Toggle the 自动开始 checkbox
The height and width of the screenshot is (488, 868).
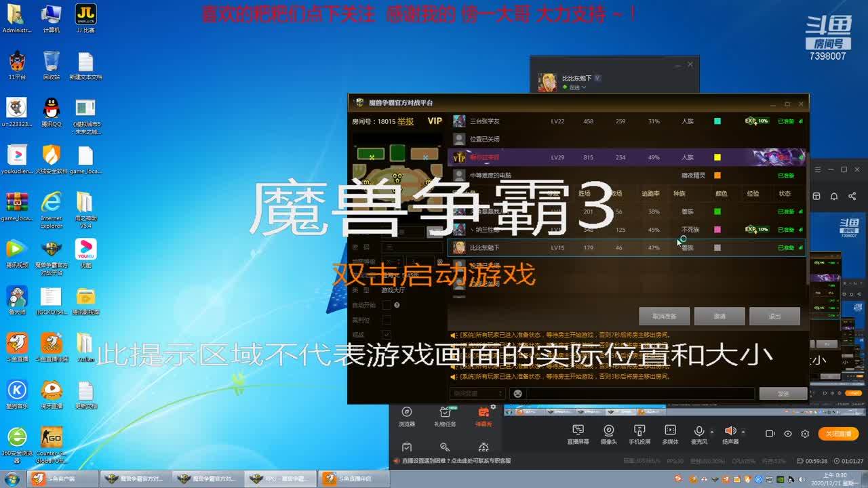387,306
